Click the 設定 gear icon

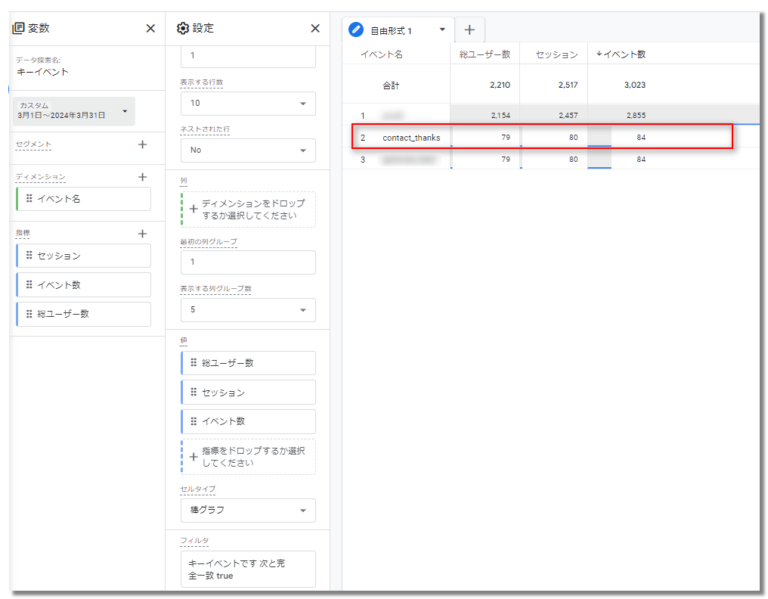click(x=182, y=29)
